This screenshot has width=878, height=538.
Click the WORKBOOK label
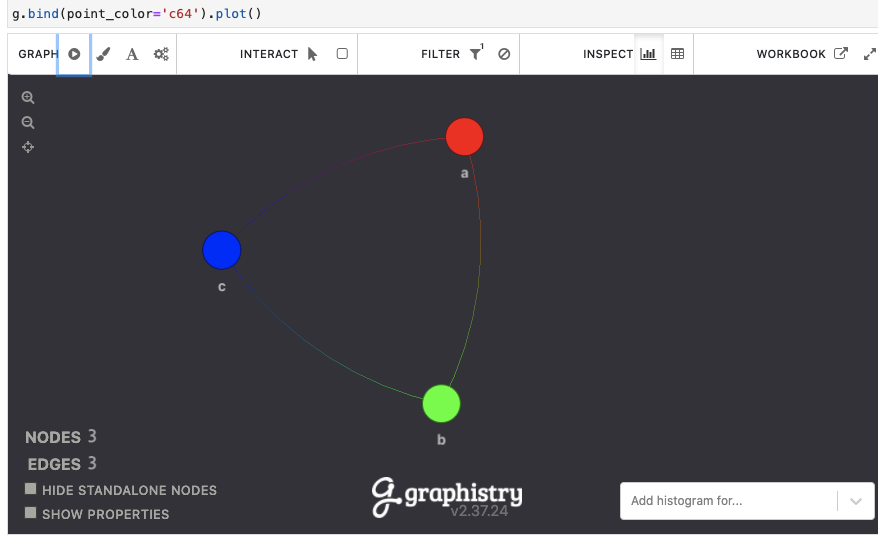[791, 54]
